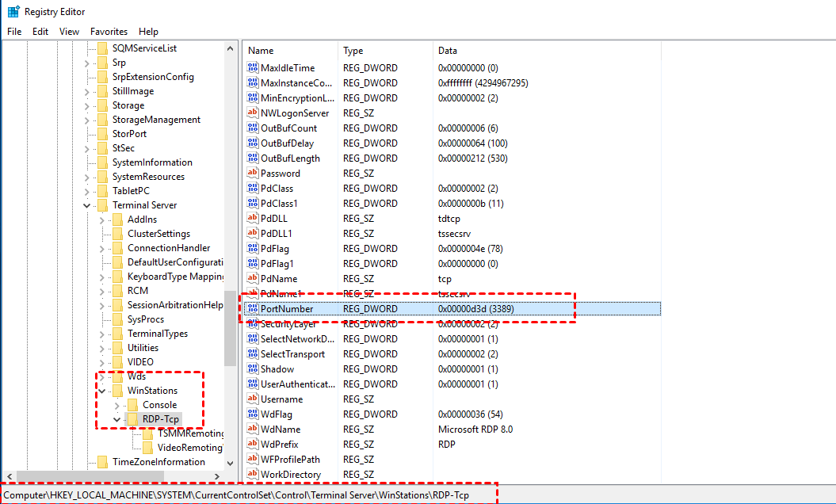
Task: Collapse the Terminal Server key
Action: (x=87, y=204)
